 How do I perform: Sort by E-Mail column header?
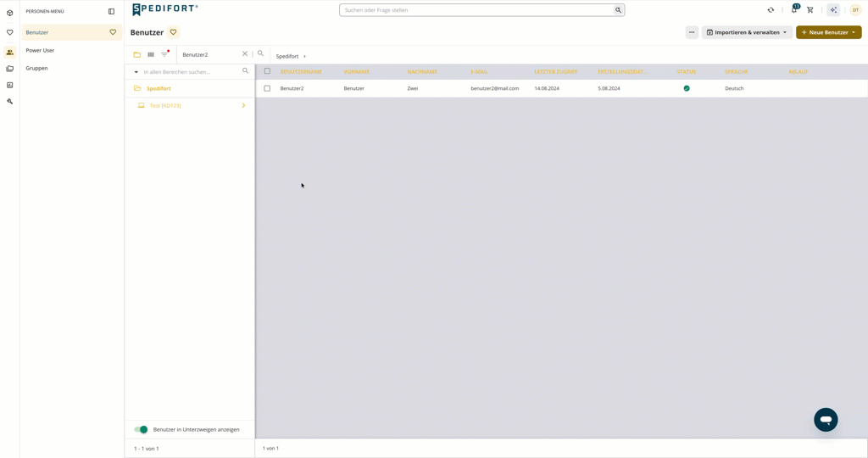[480, 72]
